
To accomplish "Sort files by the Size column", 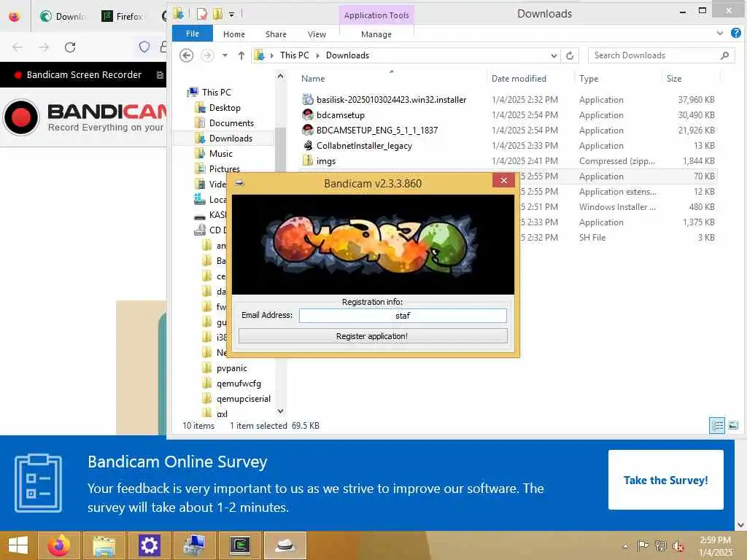I will [x=673, y=79].
